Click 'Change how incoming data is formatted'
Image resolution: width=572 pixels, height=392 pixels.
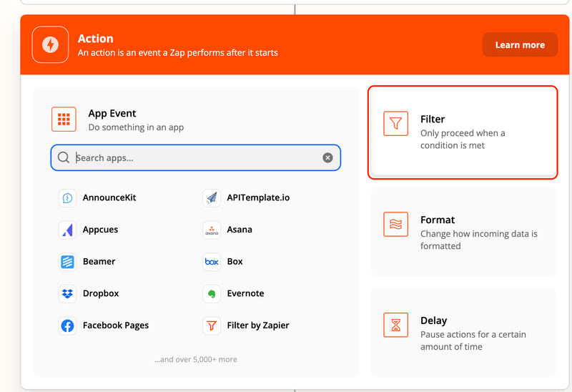point(478,240)
